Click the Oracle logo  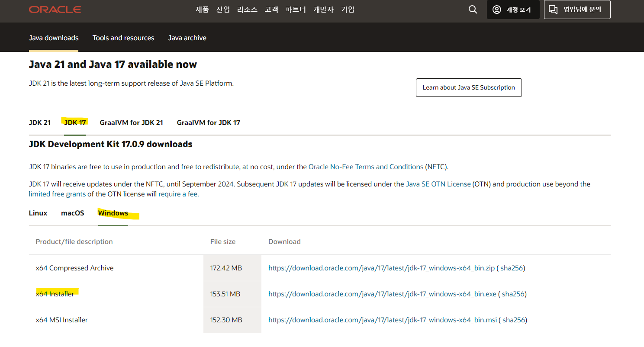click(55, 10)
